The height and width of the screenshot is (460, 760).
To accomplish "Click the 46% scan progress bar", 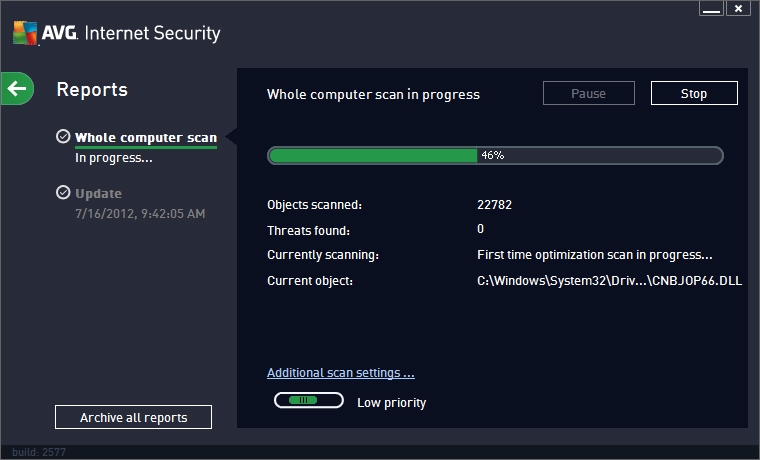I will (495, 156).
